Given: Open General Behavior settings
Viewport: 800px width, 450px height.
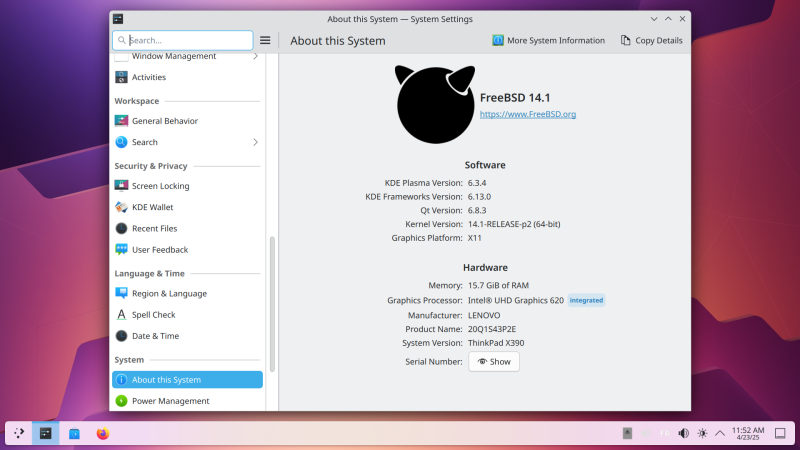Looking at the screenshot, I should [x=187, y=121].
